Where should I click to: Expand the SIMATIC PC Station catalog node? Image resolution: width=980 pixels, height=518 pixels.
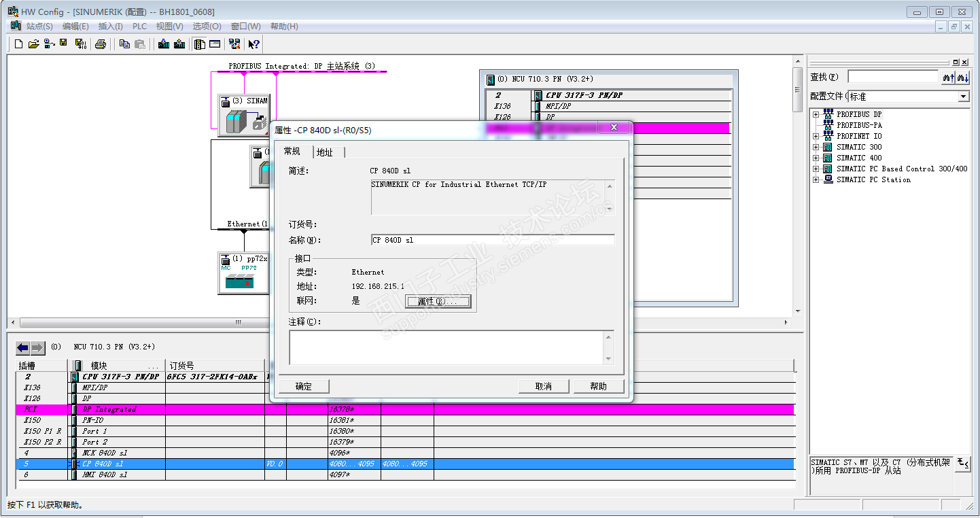(816, 179)
